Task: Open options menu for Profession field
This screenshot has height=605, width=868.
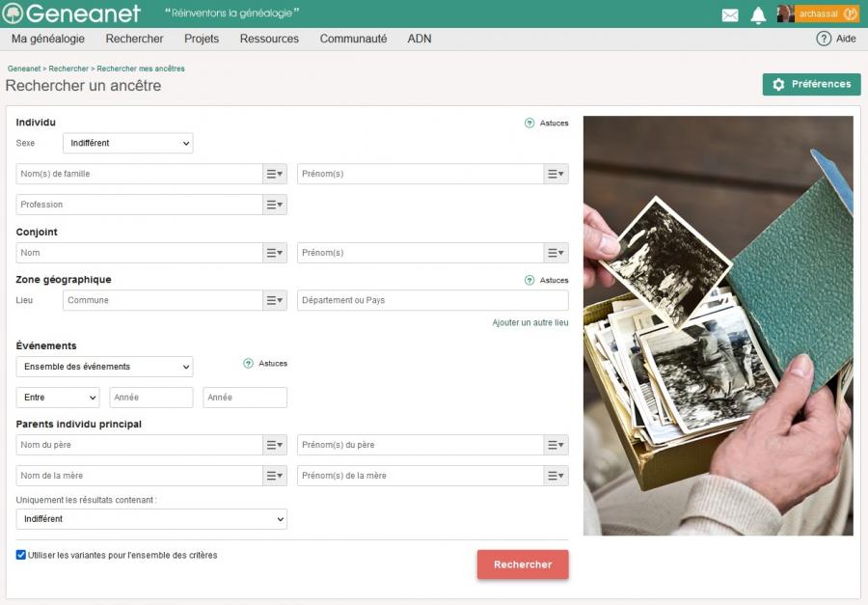Action: point(275,205)
